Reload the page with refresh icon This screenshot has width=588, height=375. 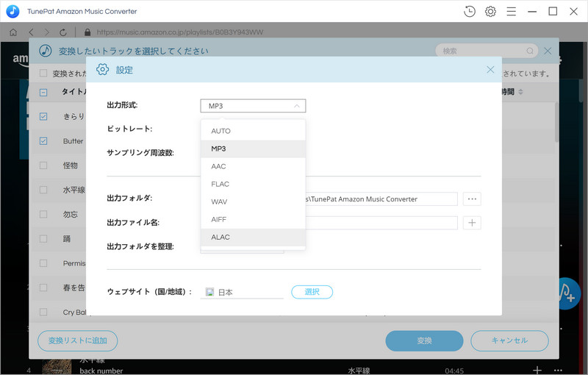click(x=63, y=32)
